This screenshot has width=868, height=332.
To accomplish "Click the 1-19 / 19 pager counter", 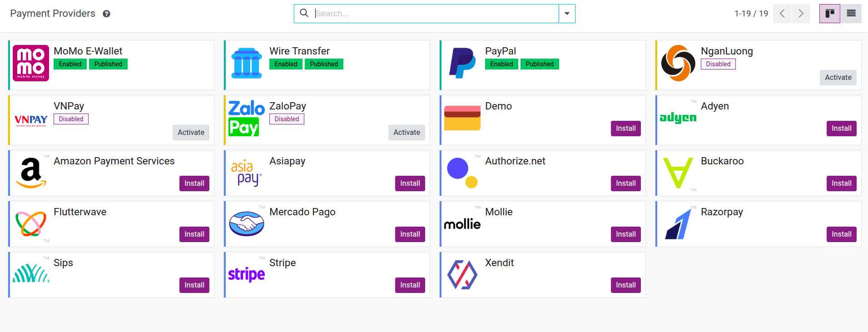I will coord(751,14).
